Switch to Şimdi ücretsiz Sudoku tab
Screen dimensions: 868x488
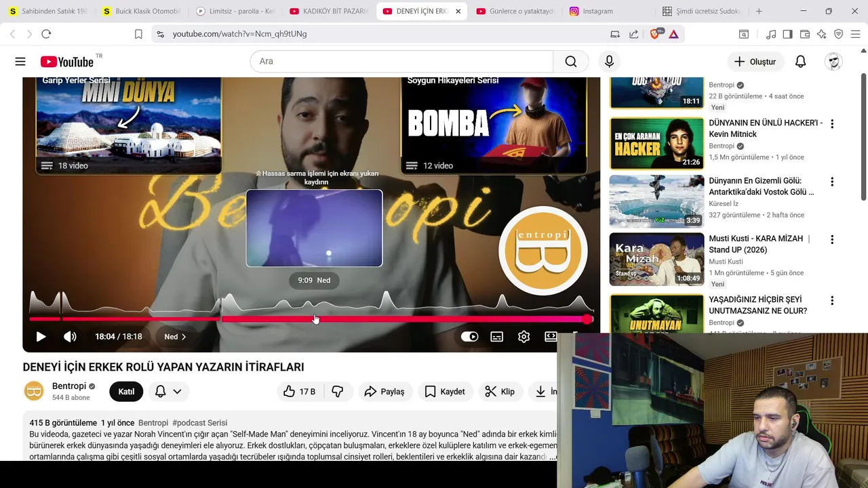point(702,12)
